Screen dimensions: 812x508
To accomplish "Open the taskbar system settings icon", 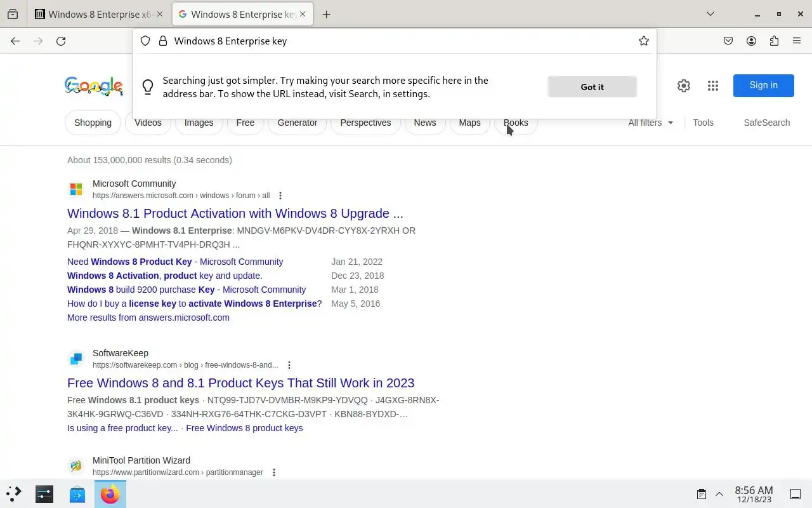I will point(44,493).
